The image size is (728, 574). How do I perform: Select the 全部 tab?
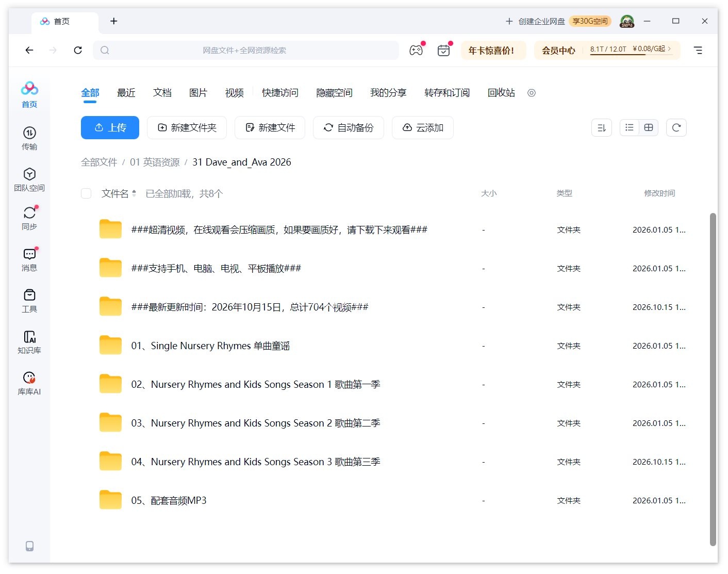(90, 93)
